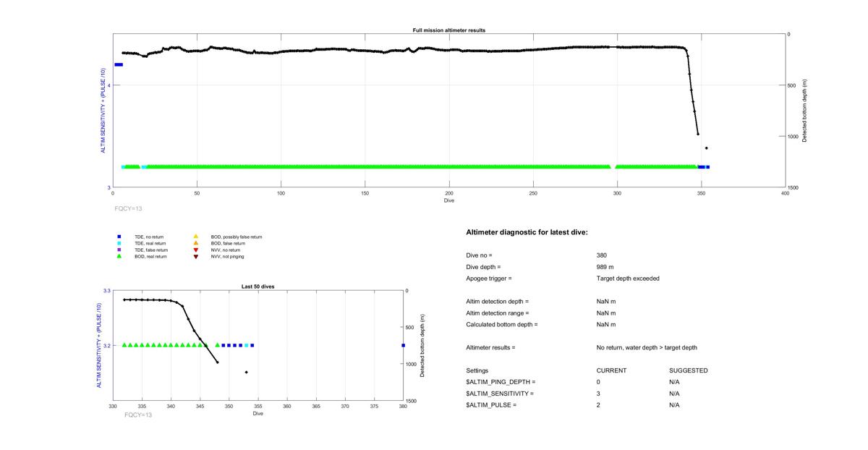Screen dimensions: 868x450
Task: Click 'Detected bottom depth (m)' axis label of full mission plot
Action: click(804, 111)
